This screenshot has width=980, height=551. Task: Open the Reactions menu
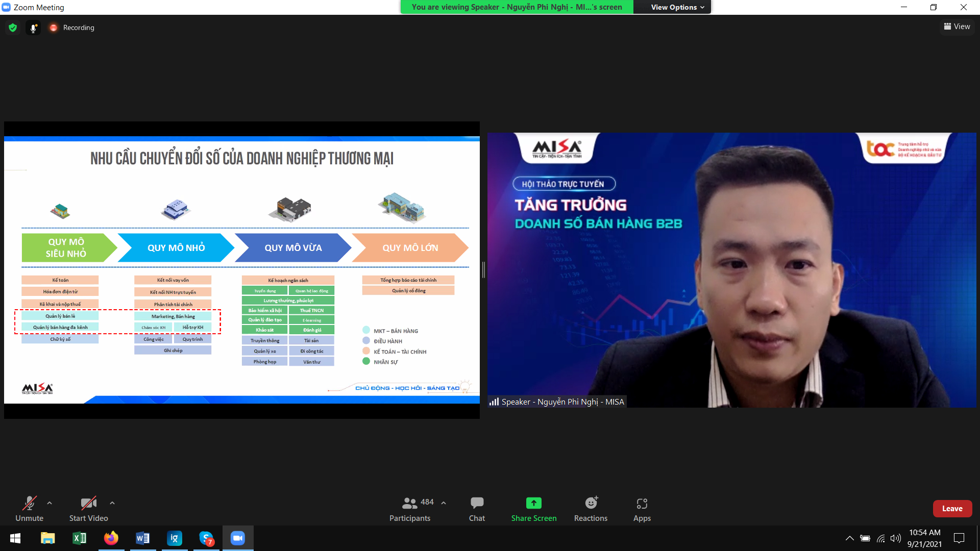591,509
